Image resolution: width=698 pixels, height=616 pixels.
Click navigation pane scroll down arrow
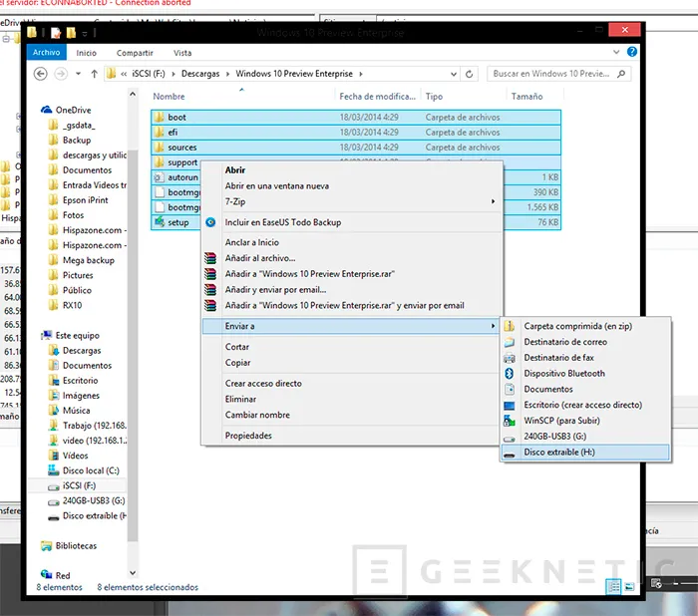133,573
